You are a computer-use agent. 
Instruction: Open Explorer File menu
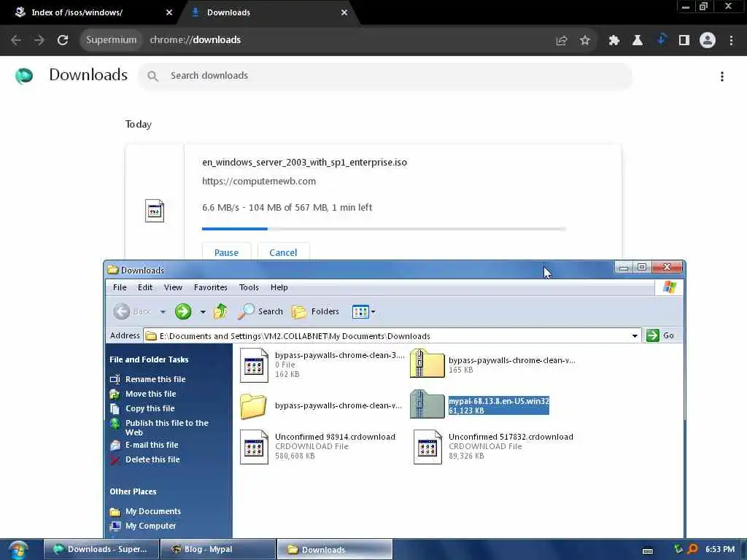(120, 287)
